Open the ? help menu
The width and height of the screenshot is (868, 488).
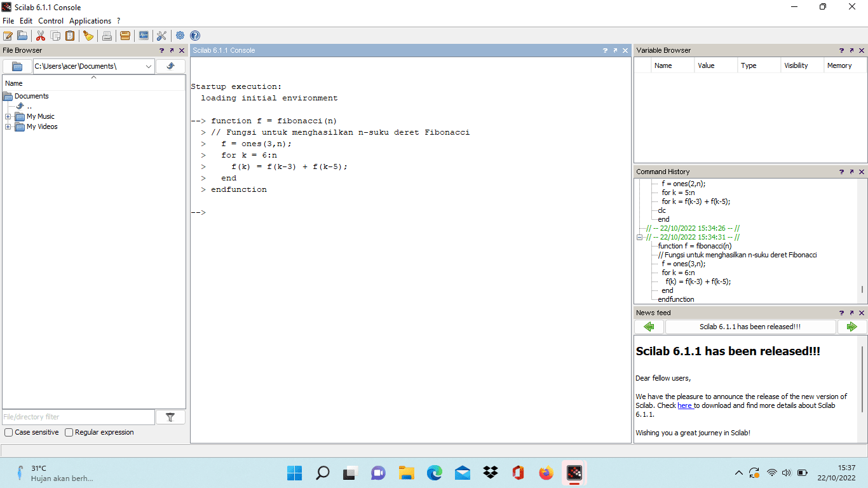[118, 21]
